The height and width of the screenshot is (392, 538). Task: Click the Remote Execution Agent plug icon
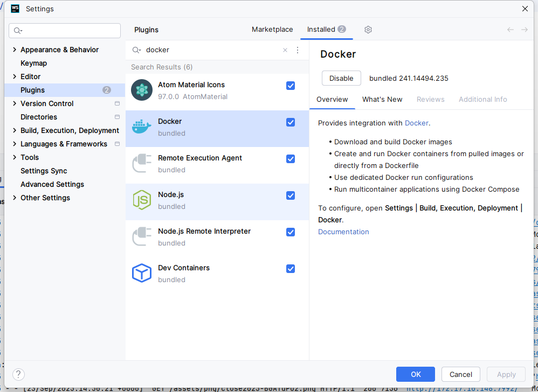(x=142, y=164)
